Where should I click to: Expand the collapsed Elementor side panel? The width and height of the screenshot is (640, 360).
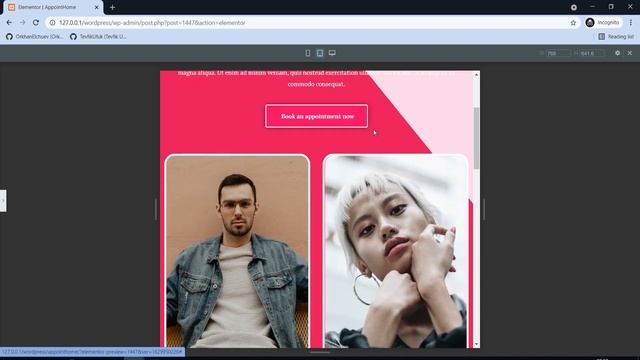tap(3, 201)
